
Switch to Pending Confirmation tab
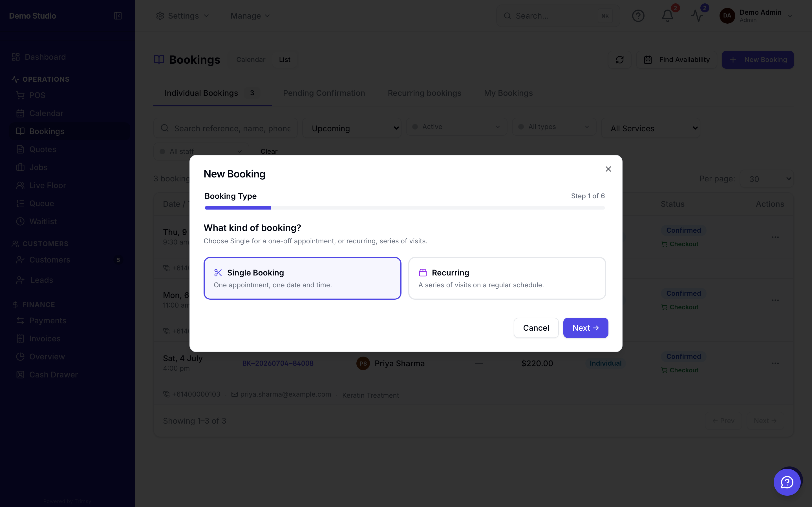coord(324,93)
